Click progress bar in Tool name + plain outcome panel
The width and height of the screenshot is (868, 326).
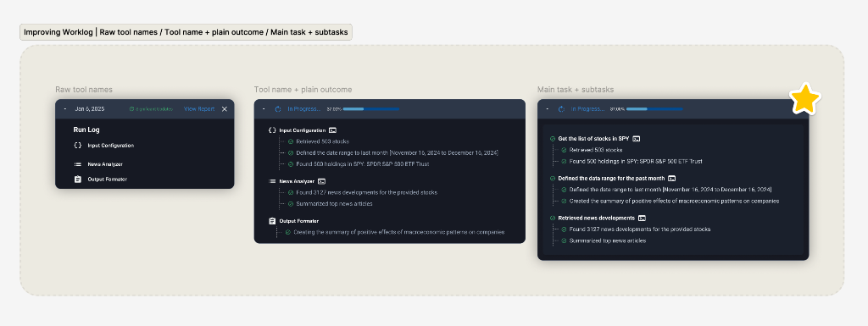(371, 109)
